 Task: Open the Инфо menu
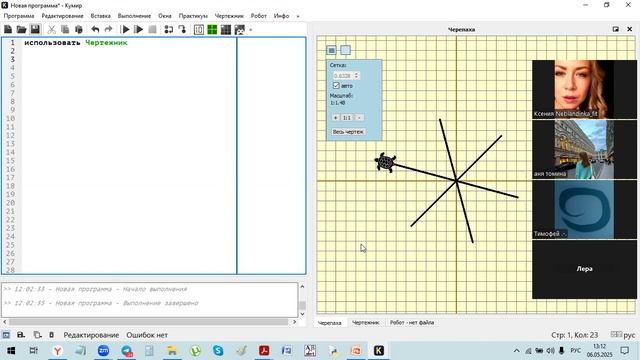point(281,16)
